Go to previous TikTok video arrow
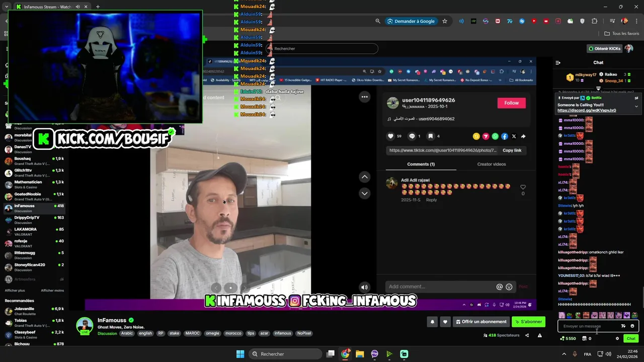The width and height of the screenshot is (644, 362). coord(365,177)
